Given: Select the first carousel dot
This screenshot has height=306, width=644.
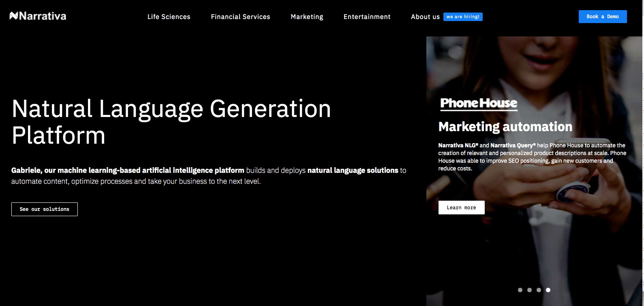Looking at the screenshot, I should 520,290.
